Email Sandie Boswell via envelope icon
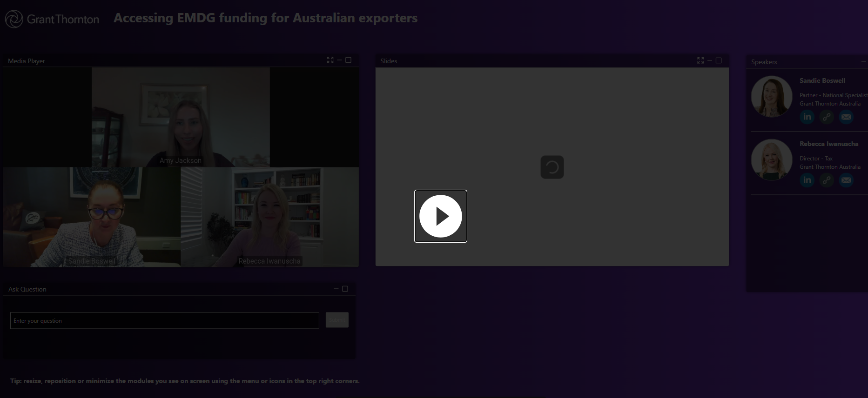The height and width of the screenshot is (398, 868). click(x=846, y=117)
